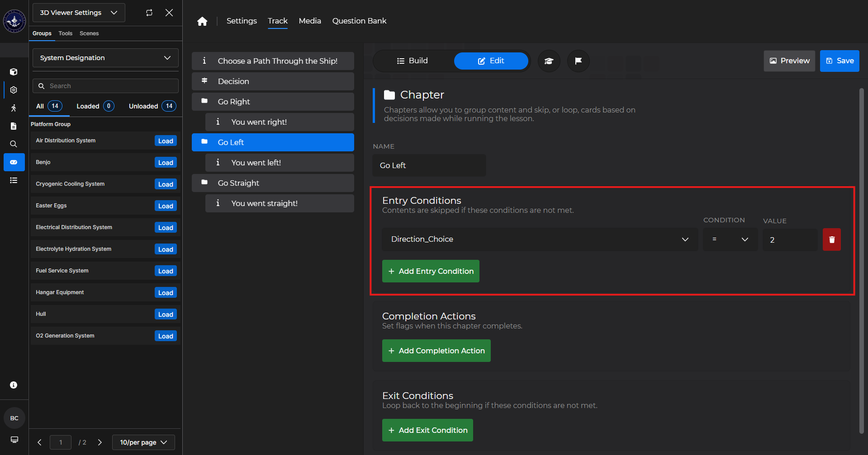Go to next page of groups
Screen dimensions: 868x455
point(100,442)
